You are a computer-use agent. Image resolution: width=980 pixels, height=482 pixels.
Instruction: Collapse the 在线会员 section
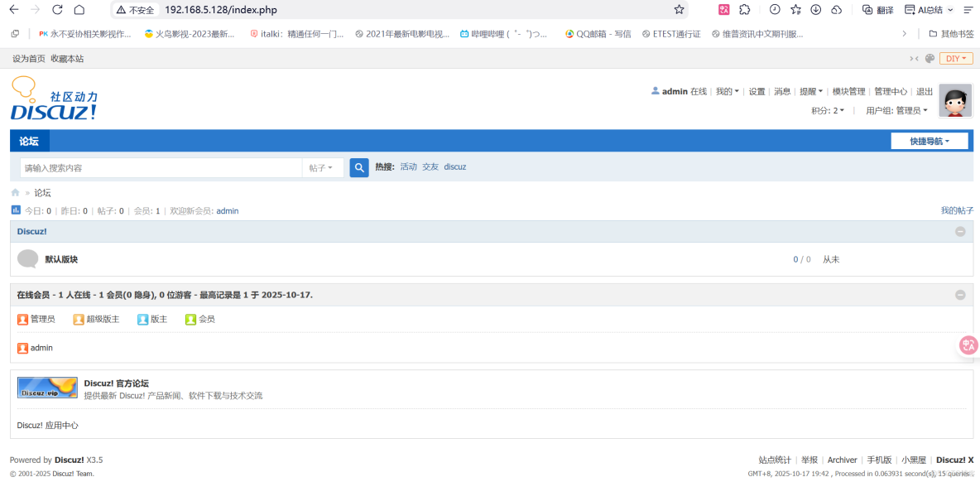click(960, 294)
